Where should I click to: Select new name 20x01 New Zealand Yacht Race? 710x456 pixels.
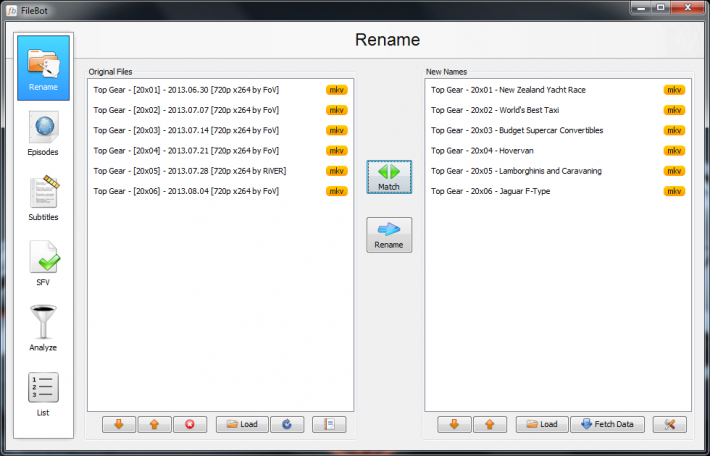coord(558,90)
